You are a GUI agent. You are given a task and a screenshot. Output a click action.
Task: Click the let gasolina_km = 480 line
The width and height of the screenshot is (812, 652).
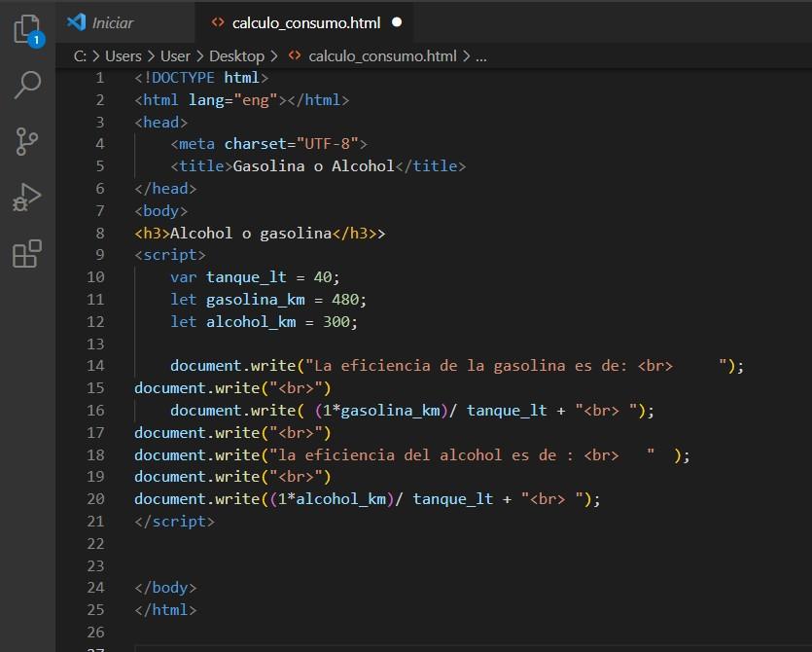click(x=268, y=300)
